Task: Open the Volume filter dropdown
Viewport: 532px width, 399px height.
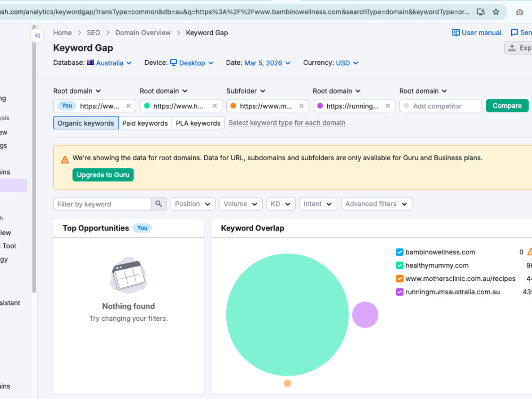Action: click(x=240, y=204)
